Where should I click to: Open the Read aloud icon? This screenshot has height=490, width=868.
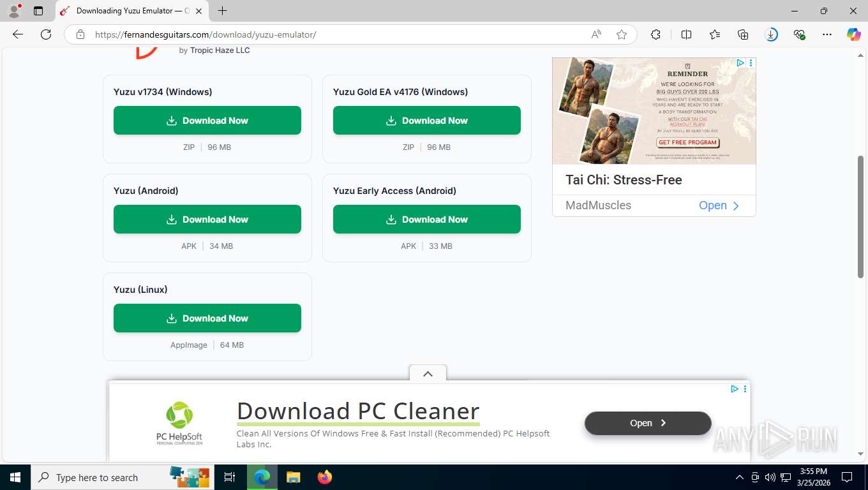coord(596,34)
